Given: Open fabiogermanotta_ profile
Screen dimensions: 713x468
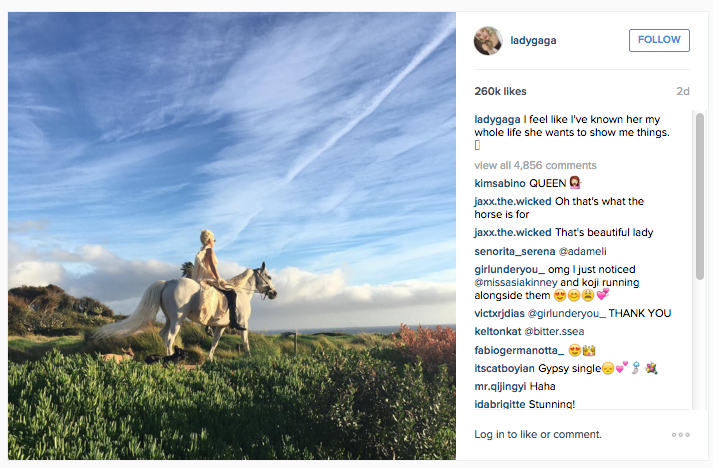Looking at the screenshot, I should 519,350.
